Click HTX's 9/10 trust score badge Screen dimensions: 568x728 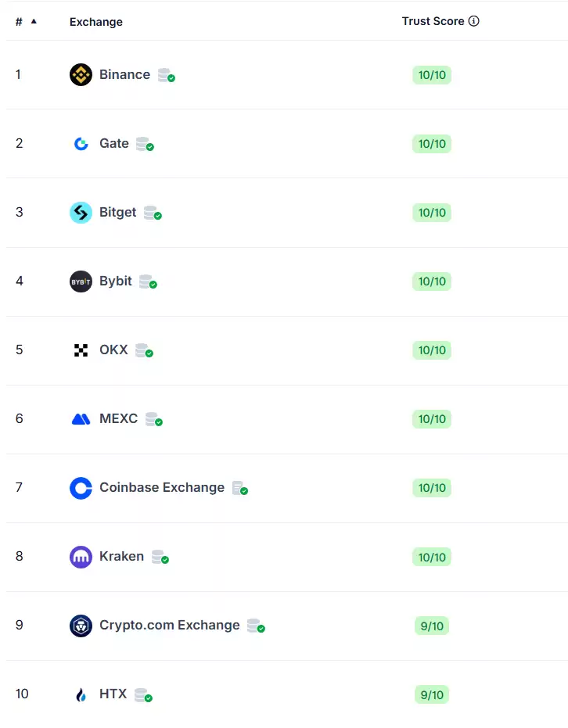[432, 694]
